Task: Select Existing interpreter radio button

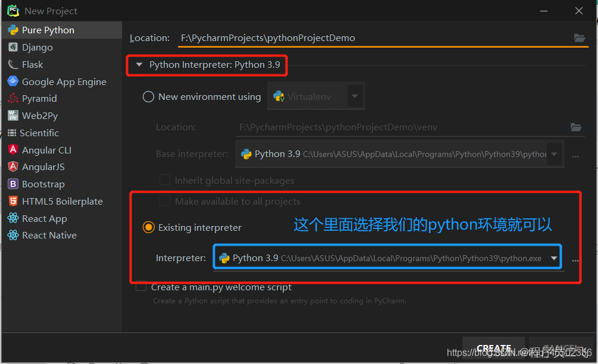Action: tap(148, 227)
